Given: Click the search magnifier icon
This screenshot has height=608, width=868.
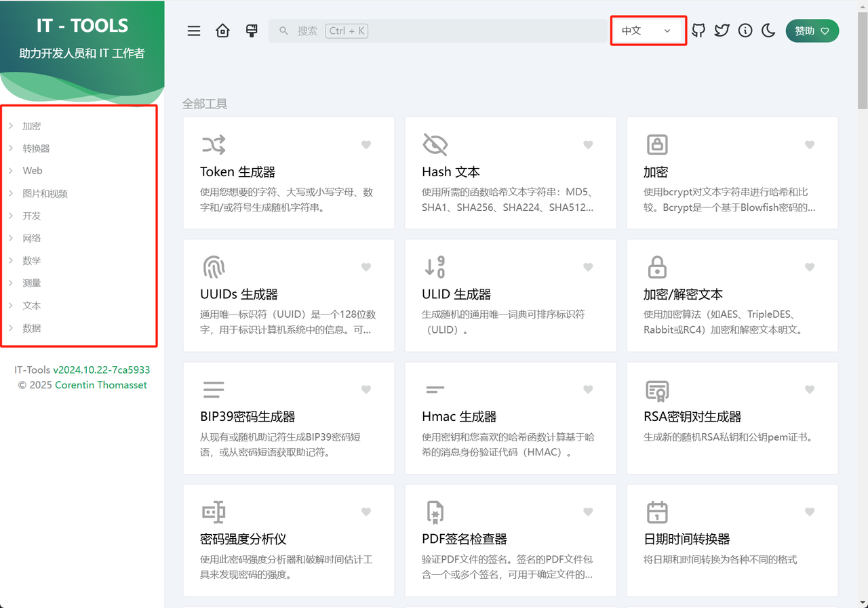Looking at the screenshot, I should 284,31.
